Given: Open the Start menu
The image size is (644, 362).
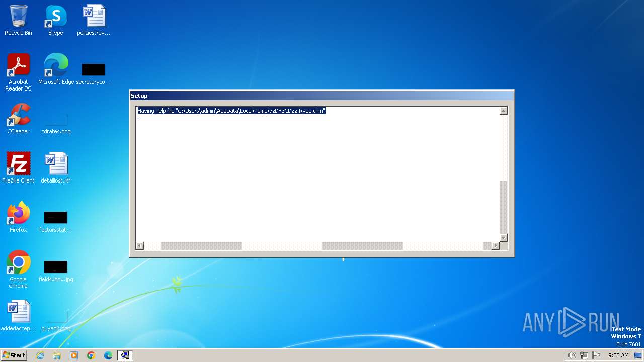Looking at the screenshot, I should click(14, 355).
